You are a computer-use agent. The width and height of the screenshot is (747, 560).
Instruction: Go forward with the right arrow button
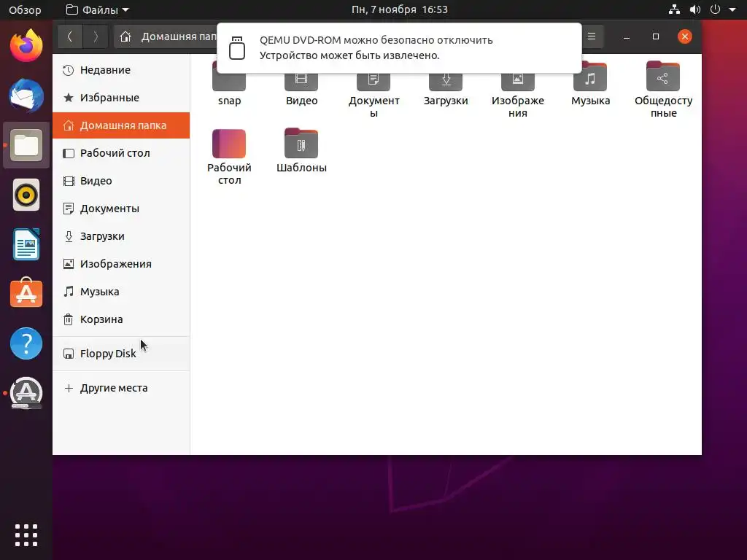96,36
